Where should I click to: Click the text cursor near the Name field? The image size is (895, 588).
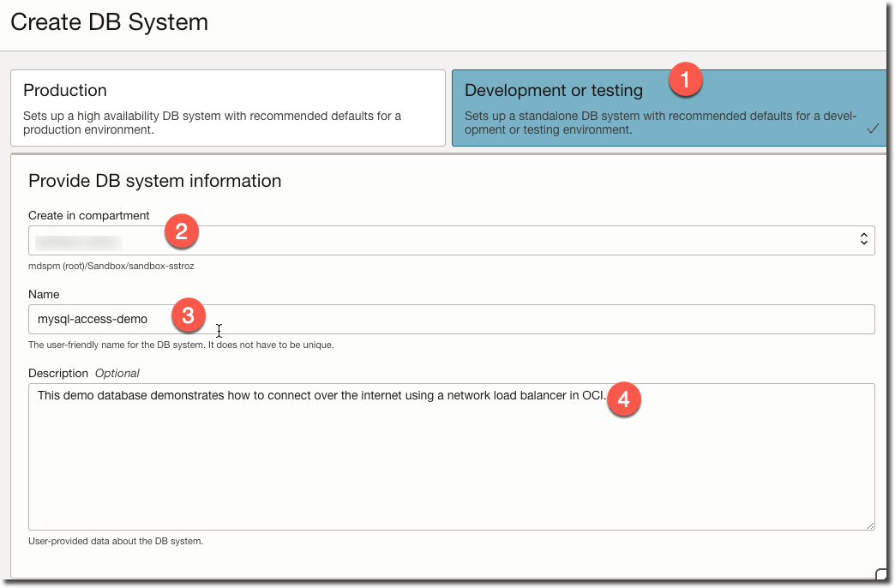tap(219, 331)
